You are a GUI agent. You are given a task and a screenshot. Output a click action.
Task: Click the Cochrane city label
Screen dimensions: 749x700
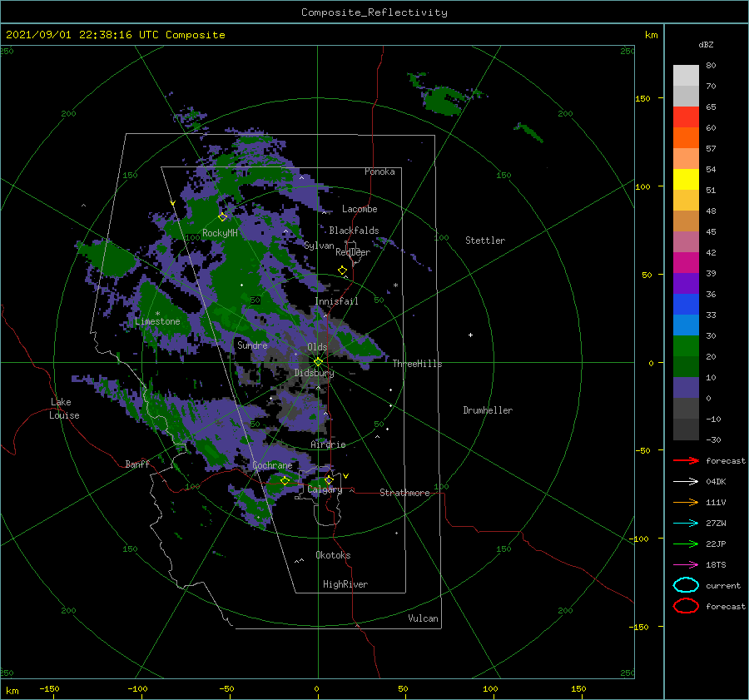coord(272,465)
